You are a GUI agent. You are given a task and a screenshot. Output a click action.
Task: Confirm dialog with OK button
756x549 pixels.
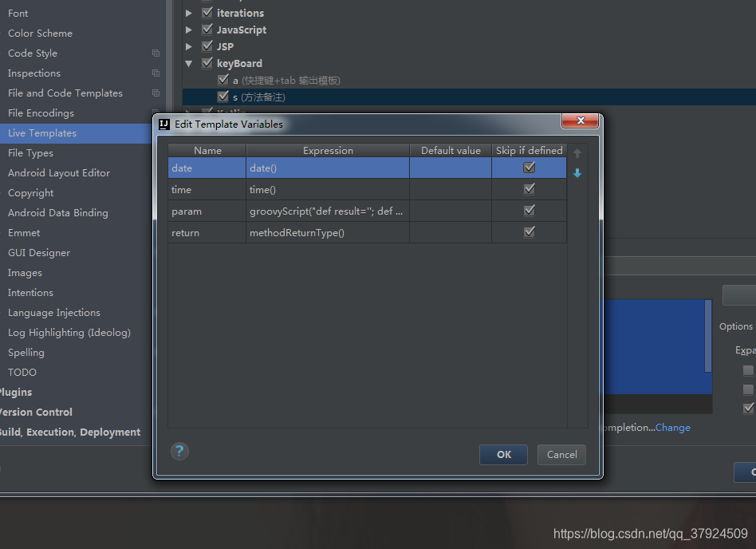503,455
